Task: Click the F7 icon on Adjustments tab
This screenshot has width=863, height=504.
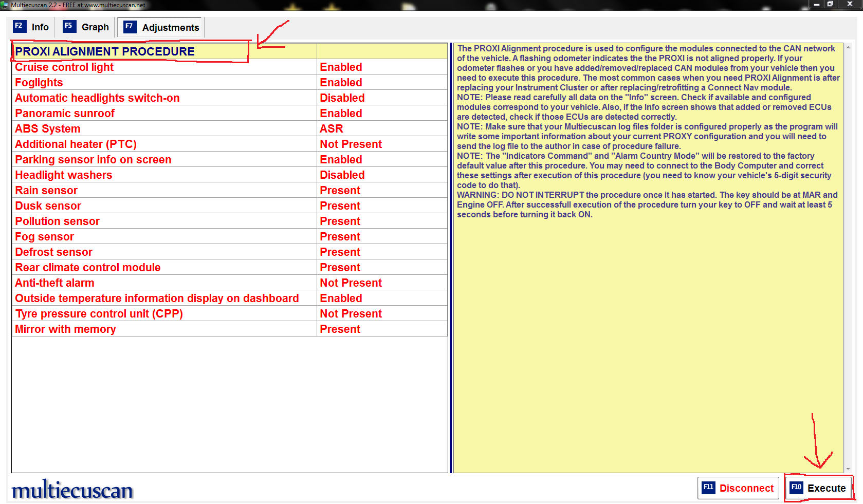Action: pyautogui.click(x=130, y=27)
